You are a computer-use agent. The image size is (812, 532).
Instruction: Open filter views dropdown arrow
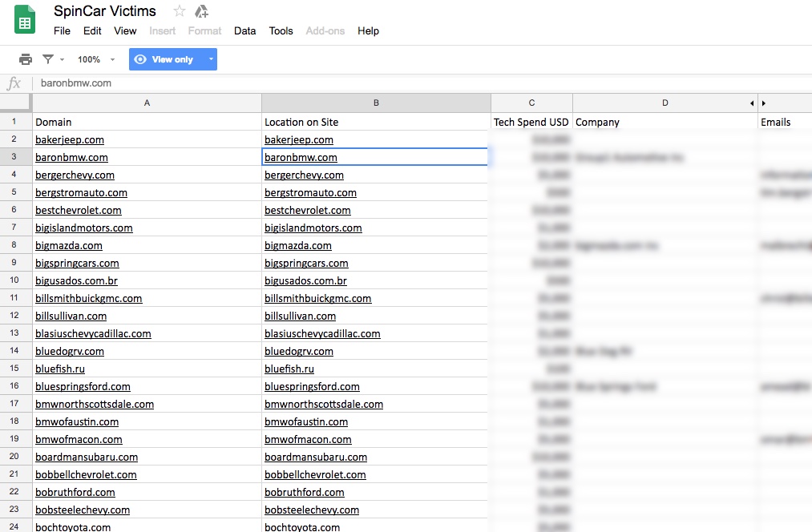(63, 59)
